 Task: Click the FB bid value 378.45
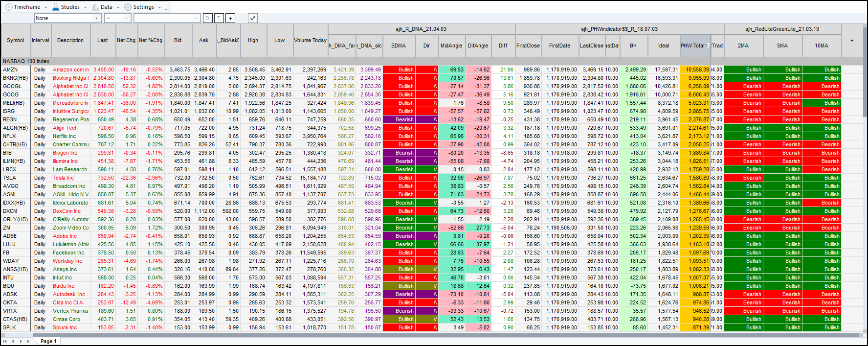pyautogui.click(x=178, y=253)
